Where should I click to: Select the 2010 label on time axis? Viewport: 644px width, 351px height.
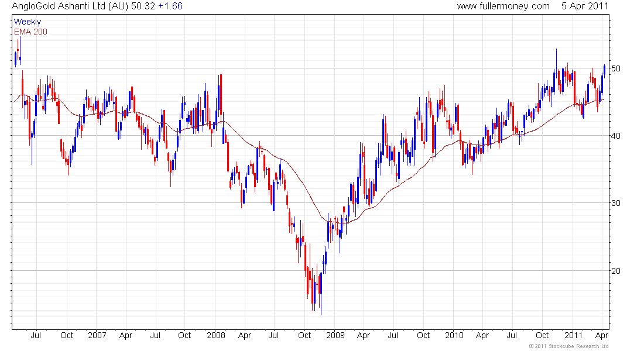(454, 336)
